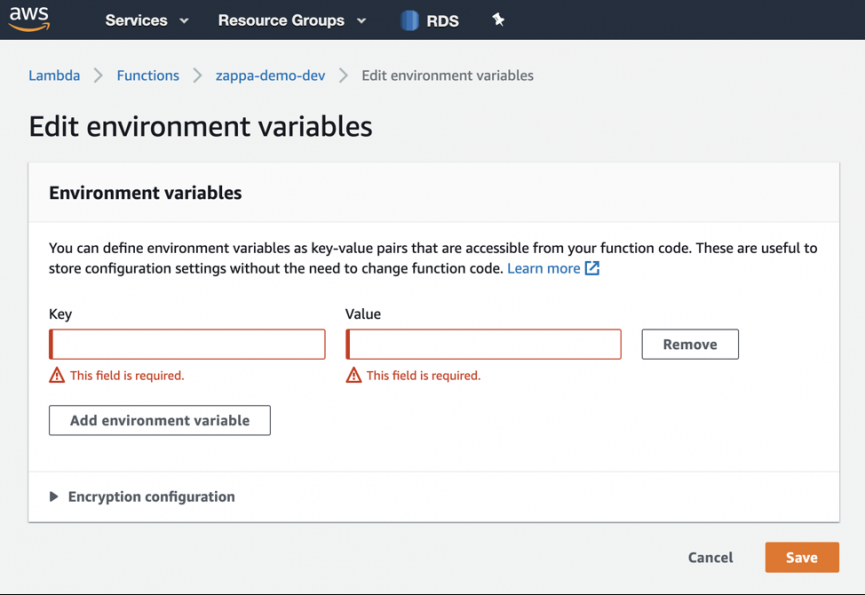
Task: Click the AWS logo home icon
Action: 30,19
